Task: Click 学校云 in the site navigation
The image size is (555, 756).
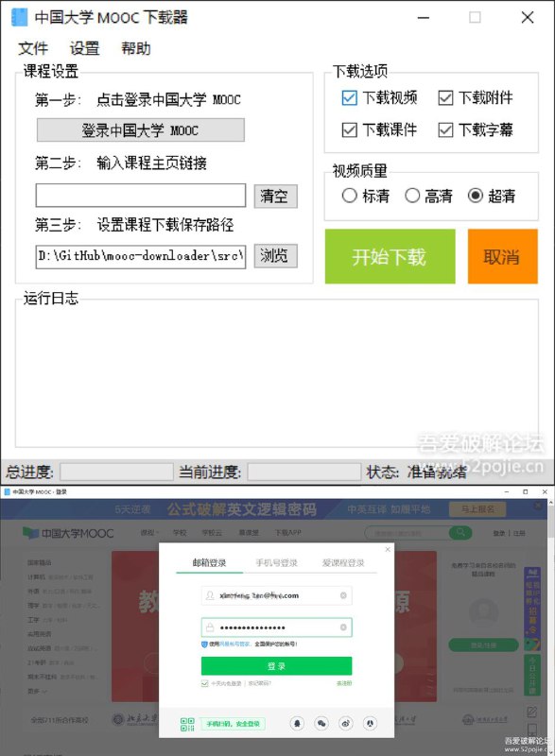Action: click(x=212, y=533)
